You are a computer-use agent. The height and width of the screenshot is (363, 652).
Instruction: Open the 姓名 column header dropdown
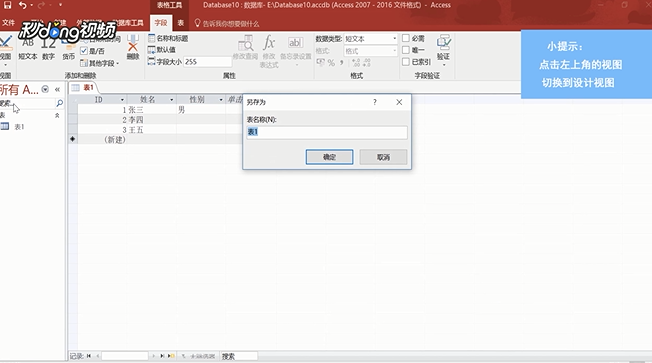[x=171, y=100]
